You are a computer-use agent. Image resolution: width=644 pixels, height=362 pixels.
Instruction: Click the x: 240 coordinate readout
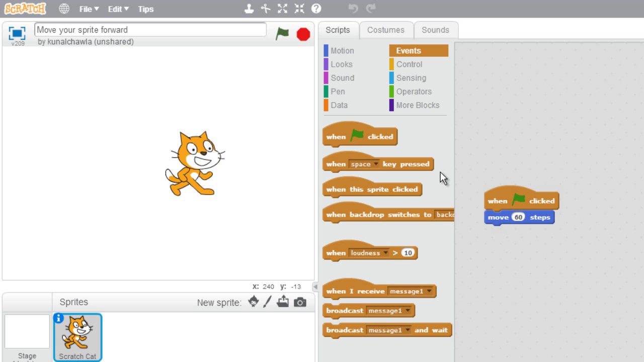click(x=263, y=287)
